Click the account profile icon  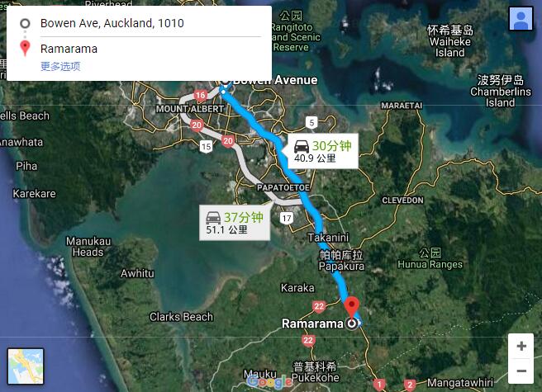tap(521, 18)
